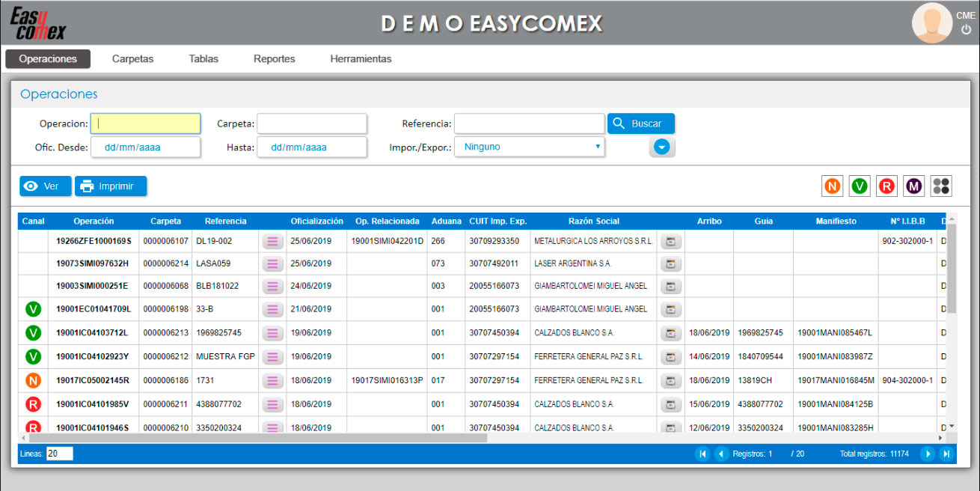Open the Impor./Expor. Ninguno dropdown
The height and width of the screenshot is (491, 980).
[x=530, y=147]
